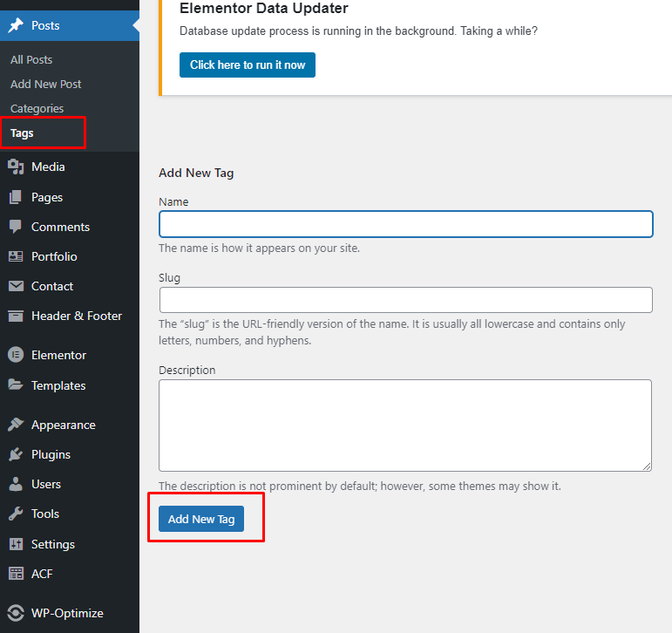Click inside the Description textarea

click(405, 425)
